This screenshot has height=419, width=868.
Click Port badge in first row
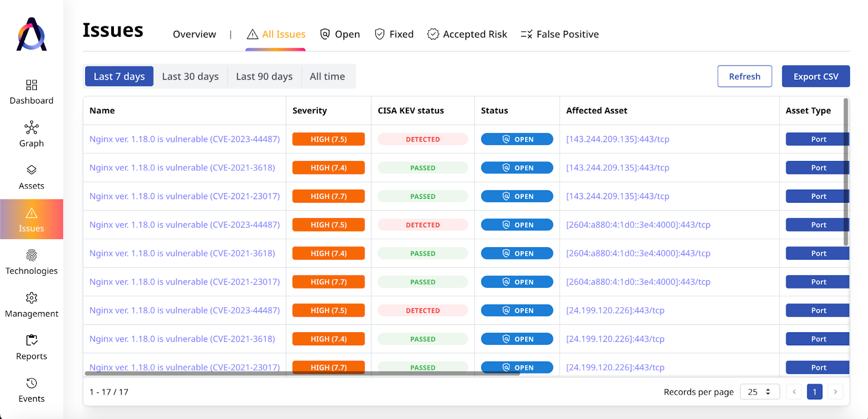click(818, 139)
